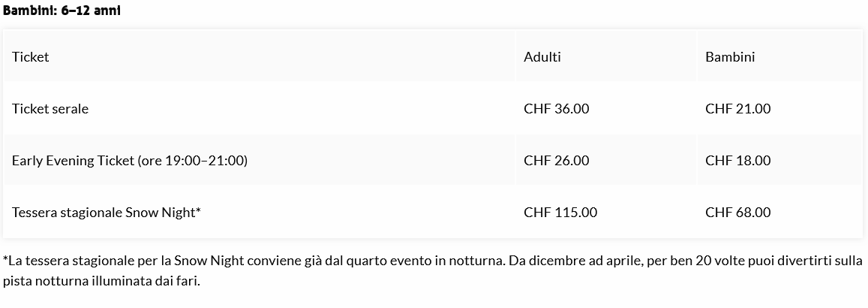
Task: Click the children's price CHF 18.00
Action: pyautogui.click(x=737, y=161)
